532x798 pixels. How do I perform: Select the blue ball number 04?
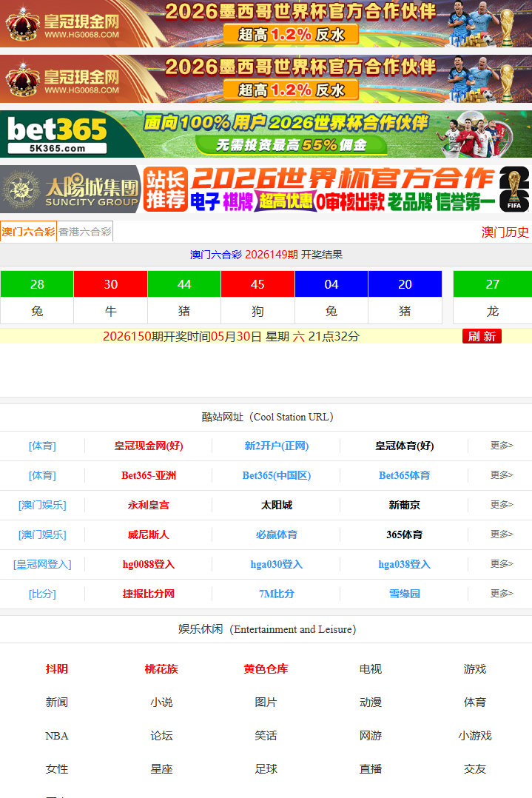point(331,284)
